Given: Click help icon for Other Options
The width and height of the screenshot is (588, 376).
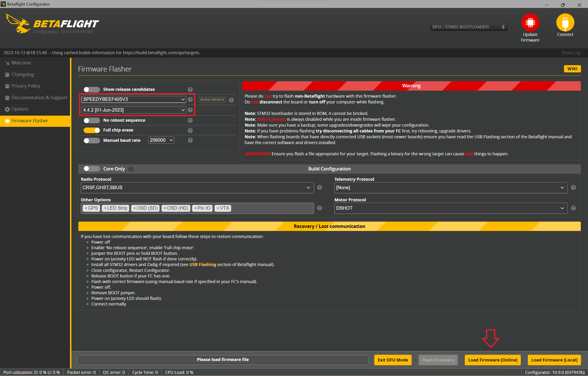Looking at the screenshot, I should (x=319, y=208).
